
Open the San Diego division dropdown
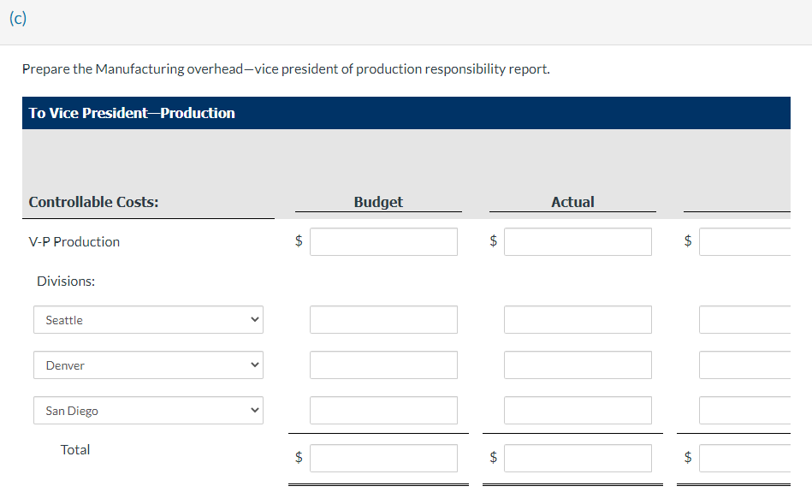point(147,410)
